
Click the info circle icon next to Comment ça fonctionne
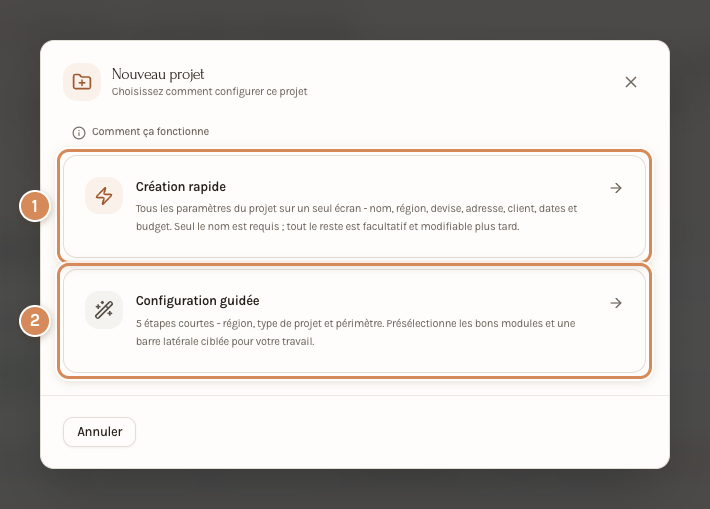[79, 133]
